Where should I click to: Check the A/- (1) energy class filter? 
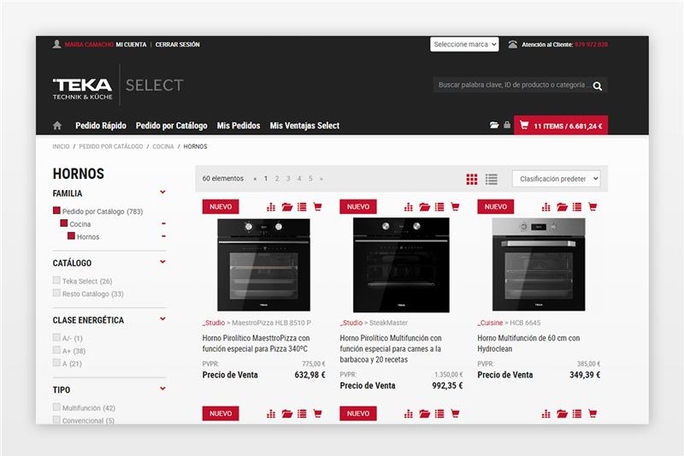56,337
